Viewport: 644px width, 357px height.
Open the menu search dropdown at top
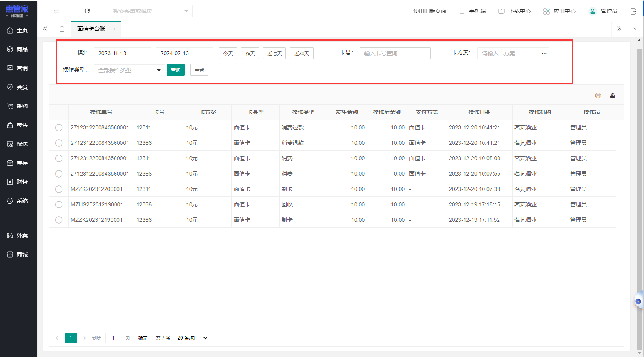(150, 11)
